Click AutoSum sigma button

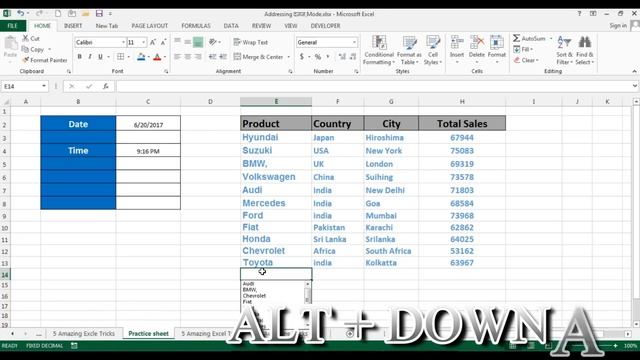tap(529, 38)
